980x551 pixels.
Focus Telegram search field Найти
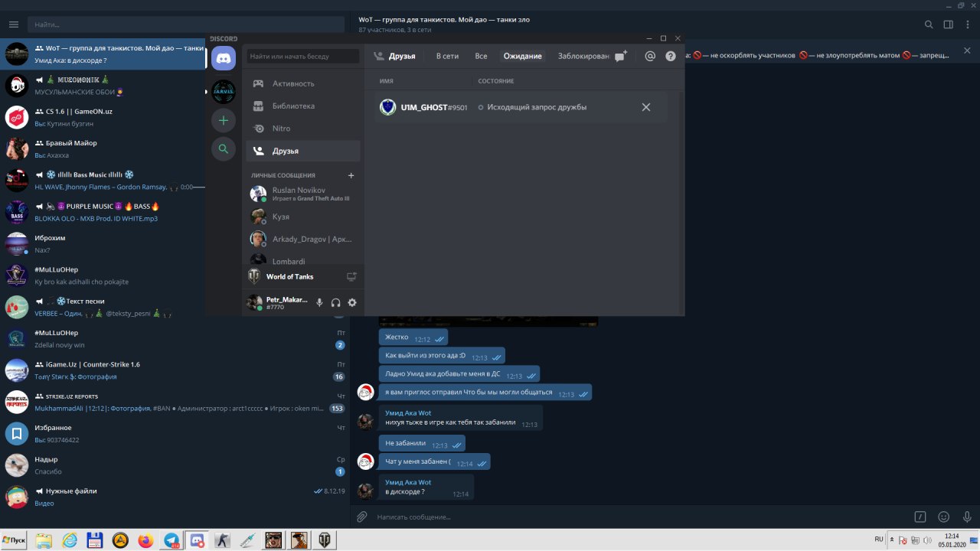(x=186, y=24)
